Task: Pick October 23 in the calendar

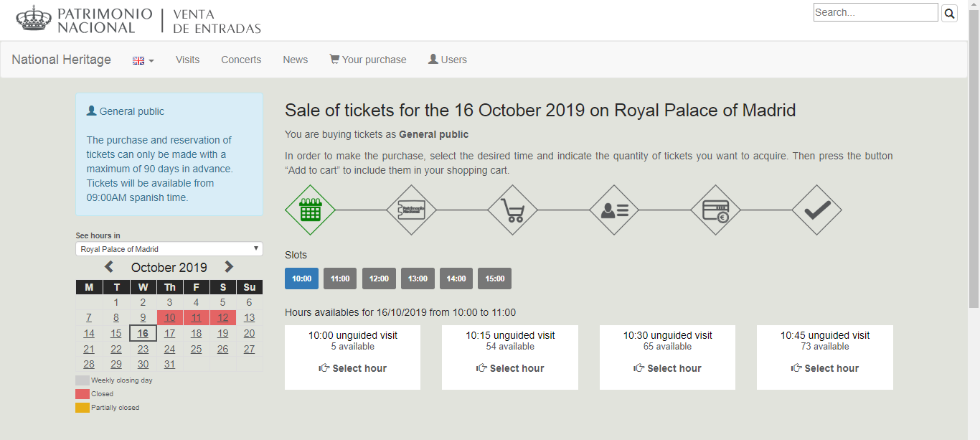Action: click(x=143, y=349)
